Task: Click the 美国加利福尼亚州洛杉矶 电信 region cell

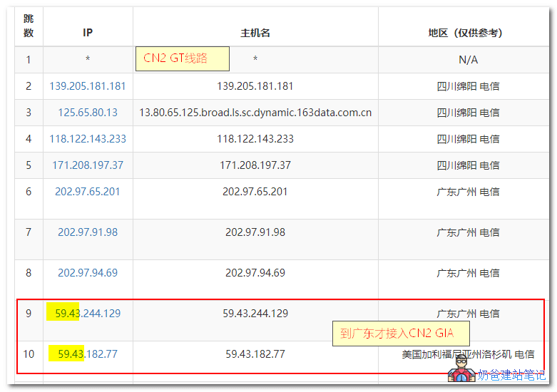Action: [x=468, y=354]
